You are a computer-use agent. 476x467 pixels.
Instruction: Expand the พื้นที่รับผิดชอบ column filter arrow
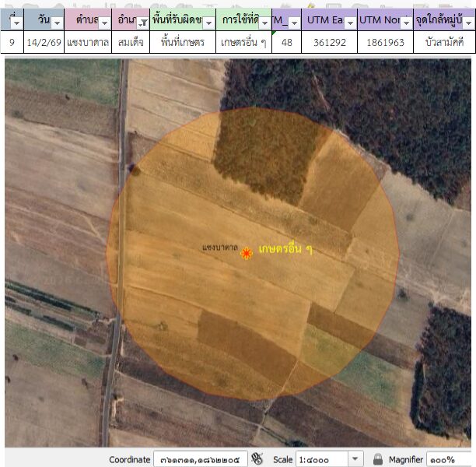tap(207, 23)
